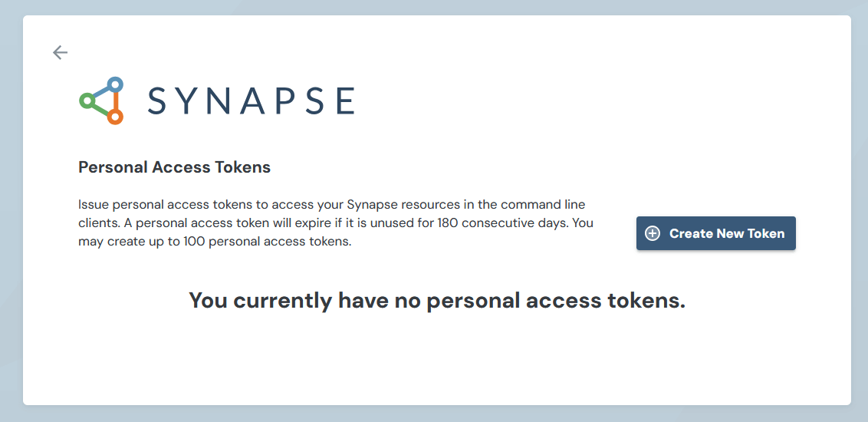The height and width of the screenshot is (422, 868).
Task: Click the green node of the Synapse logo
Action: click(87, 101)
